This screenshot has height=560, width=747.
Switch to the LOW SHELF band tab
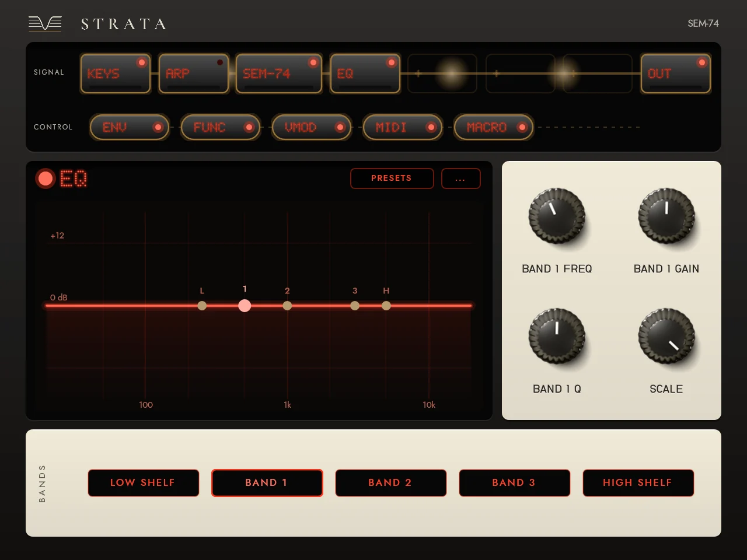coord(144,483)
